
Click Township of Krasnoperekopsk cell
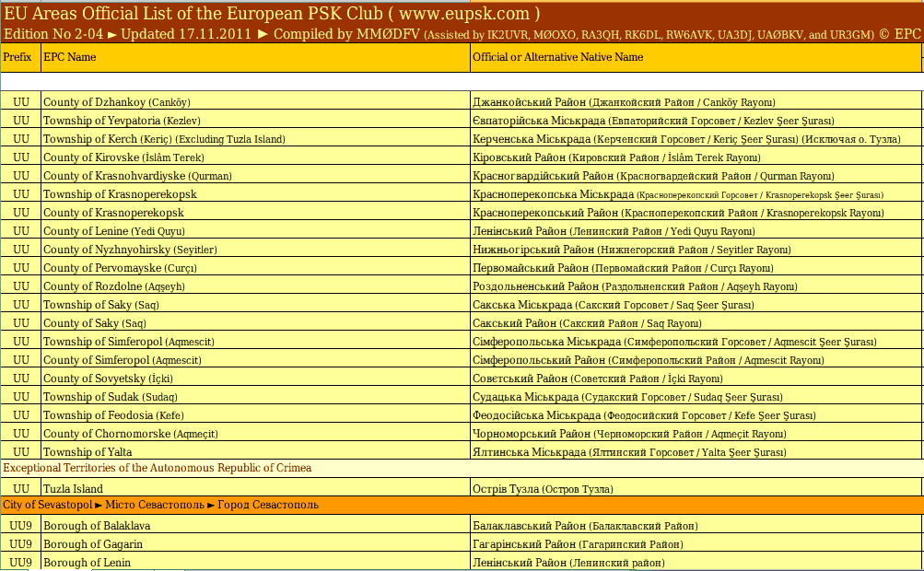click(x=120, y=194)
